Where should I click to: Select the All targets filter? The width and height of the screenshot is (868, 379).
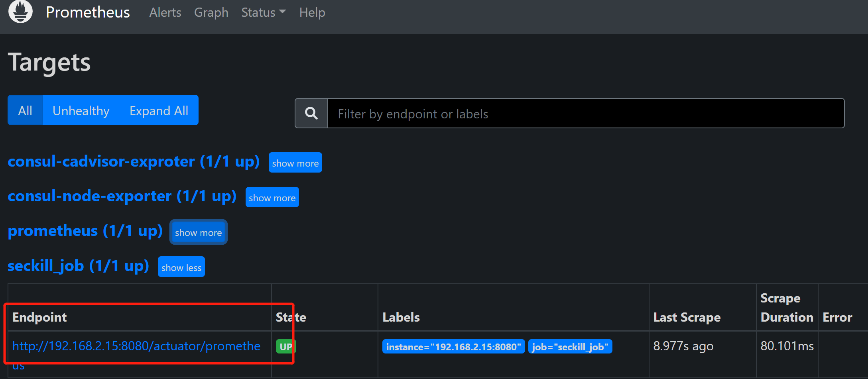(x=25, y=110)
